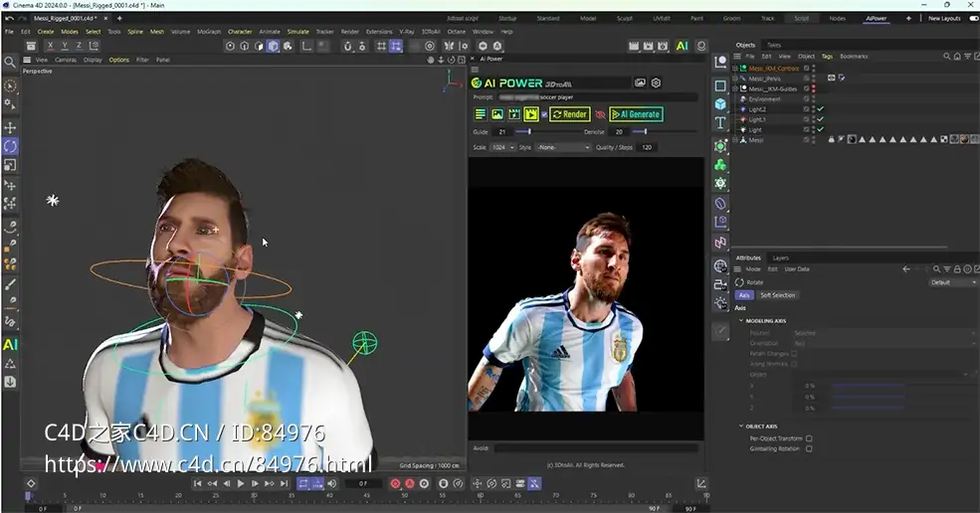Click the red record keyframe button

(x=395, y=483)
